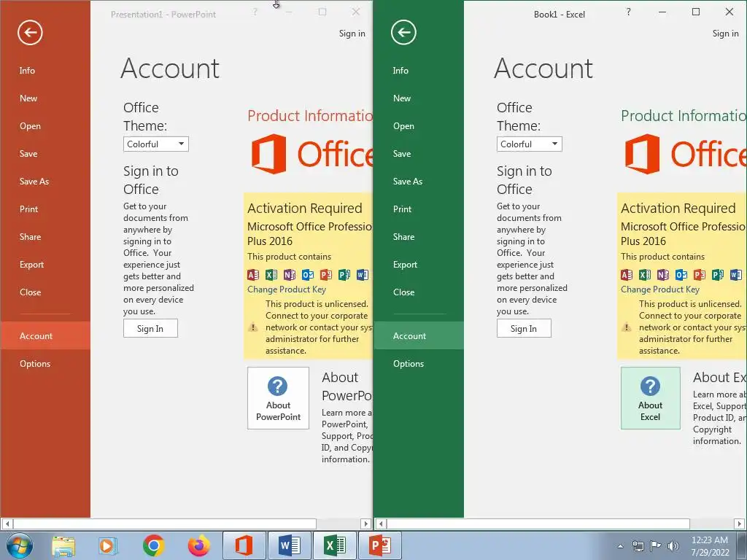Click the OneNote icon in Excel product list

[x=662, y=275]
